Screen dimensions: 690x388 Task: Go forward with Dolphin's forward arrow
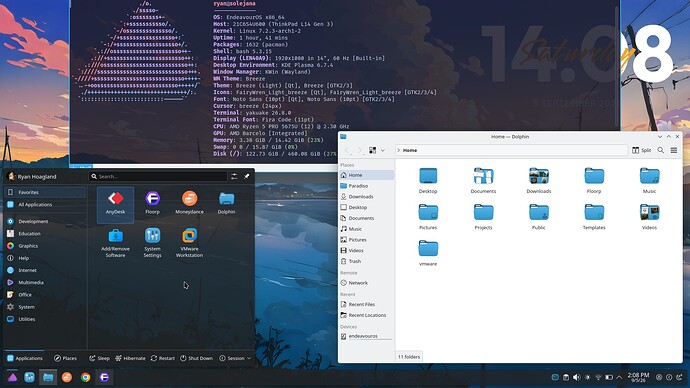(360, 150)
